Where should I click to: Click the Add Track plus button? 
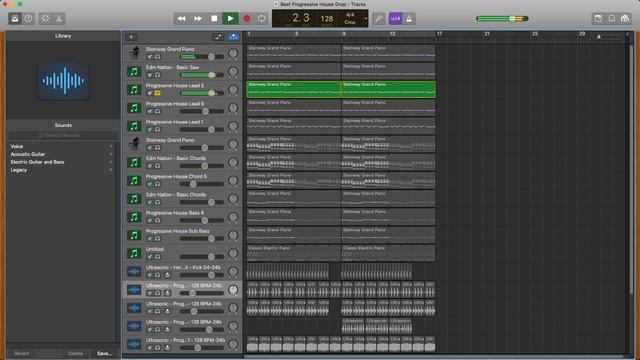pyautogui.click(x=131, y=37)
